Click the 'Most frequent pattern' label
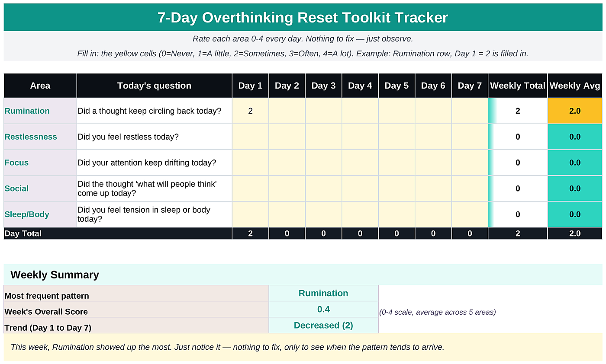 [x=47, y=296]
